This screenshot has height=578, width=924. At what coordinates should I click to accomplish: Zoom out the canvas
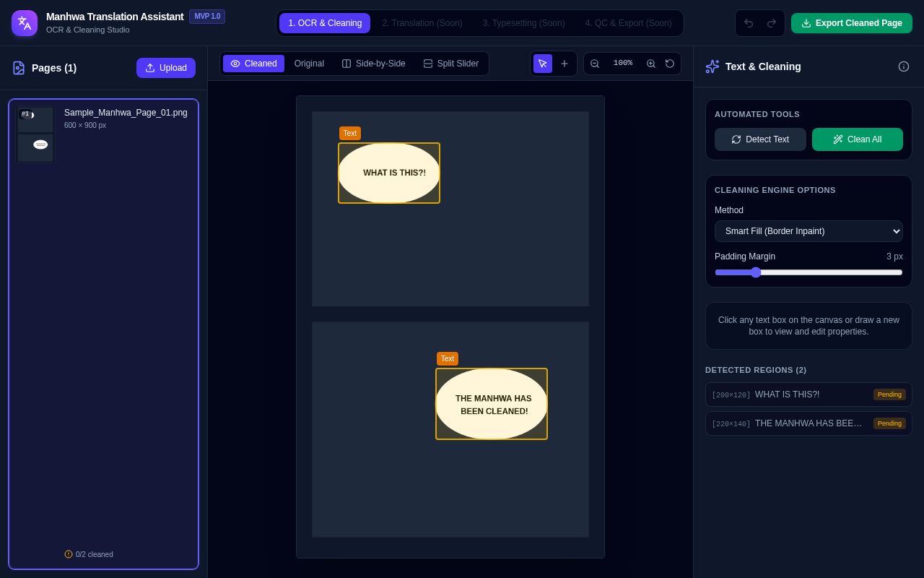click(595, 64)
